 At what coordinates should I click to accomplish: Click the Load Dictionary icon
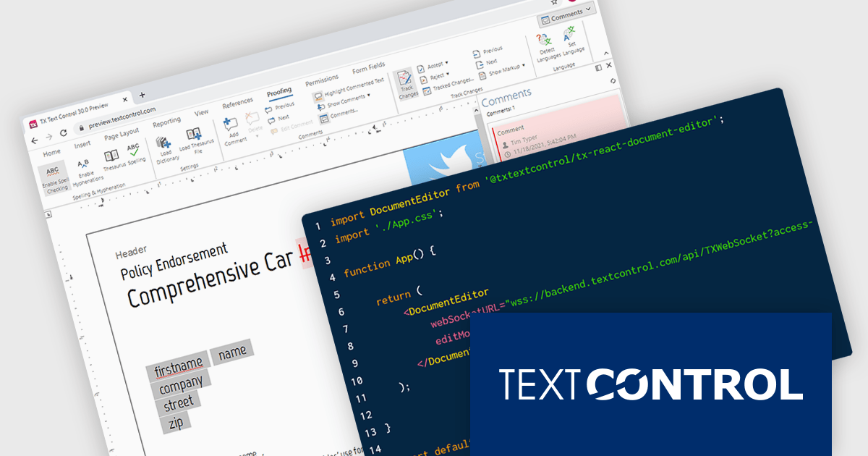[163, 143]
